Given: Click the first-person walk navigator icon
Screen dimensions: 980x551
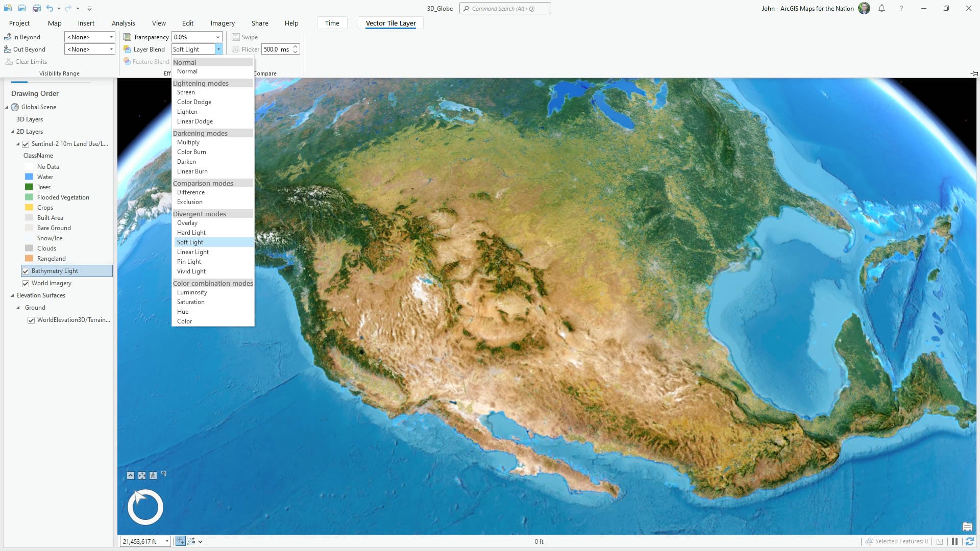Looking at the screenshot, I should pyautogui.click(x=153, y=475).
